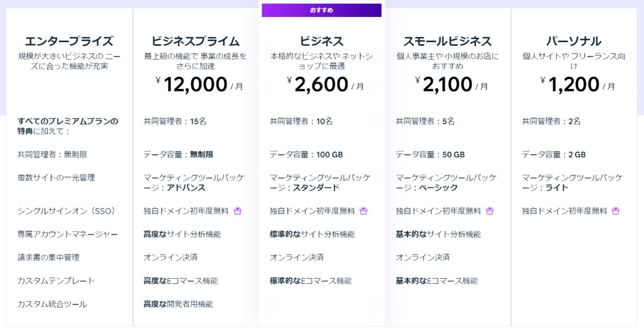Click the ¥12,000 monthly price
Image resolution: width=644 pixels, height=328 pixels.
pyautogui.click(x=199, y=85)
